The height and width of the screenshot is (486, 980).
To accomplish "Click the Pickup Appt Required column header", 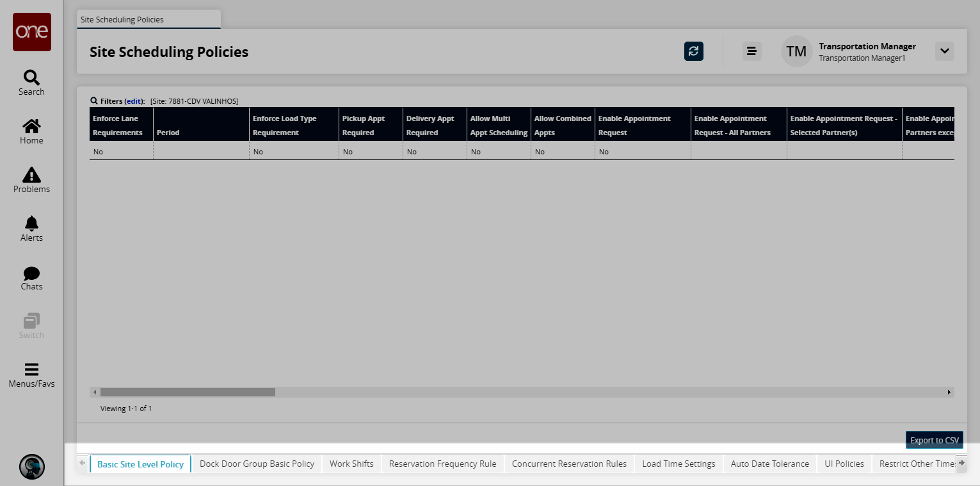I will coord(371,124).
